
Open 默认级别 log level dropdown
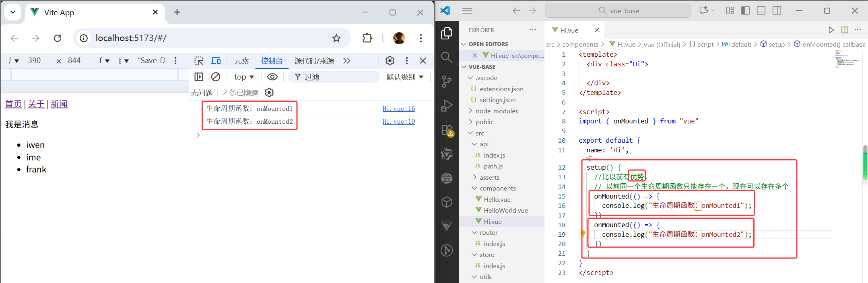click(x=405, y=77)
